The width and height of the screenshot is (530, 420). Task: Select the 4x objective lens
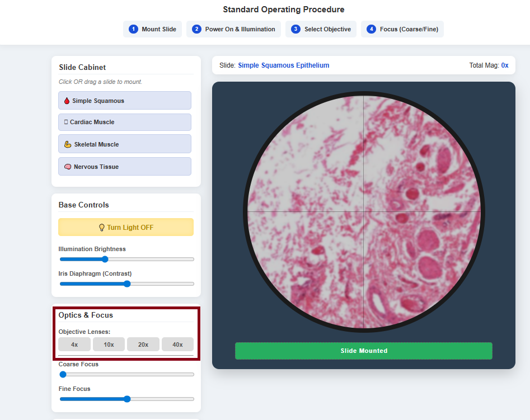(x=74, y=345)
